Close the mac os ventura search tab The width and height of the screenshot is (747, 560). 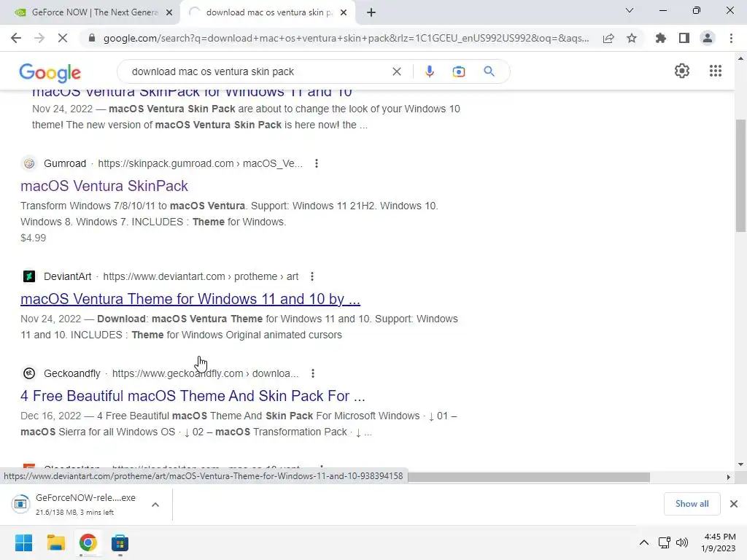344,13
